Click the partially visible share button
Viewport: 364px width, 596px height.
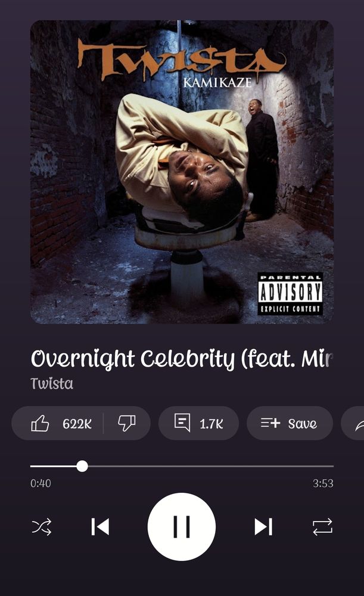click(353, 423)
